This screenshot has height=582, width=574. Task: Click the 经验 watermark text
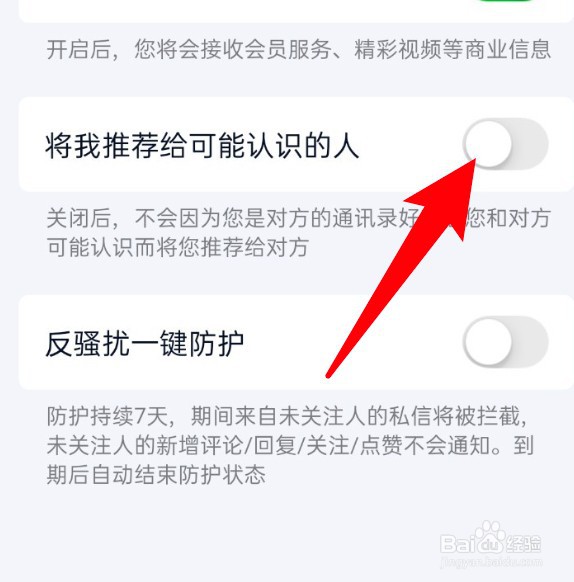click(523, 544)
